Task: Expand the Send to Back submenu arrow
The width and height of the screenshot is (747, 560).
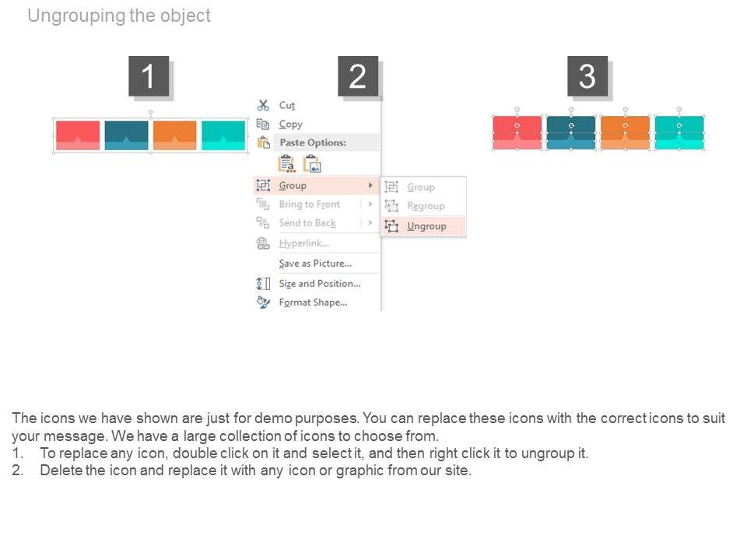Action: [370, 222]
